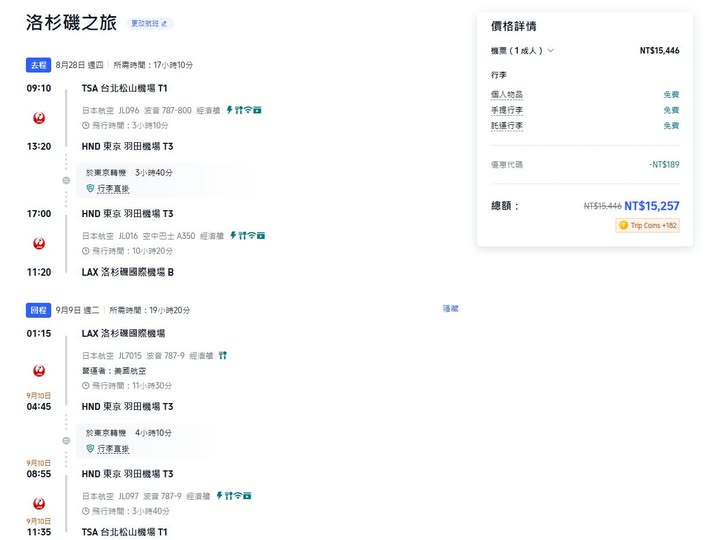Click the 託運行李 baggage item
The width and height of the screenshot is (718, 540).
[506, 126]
